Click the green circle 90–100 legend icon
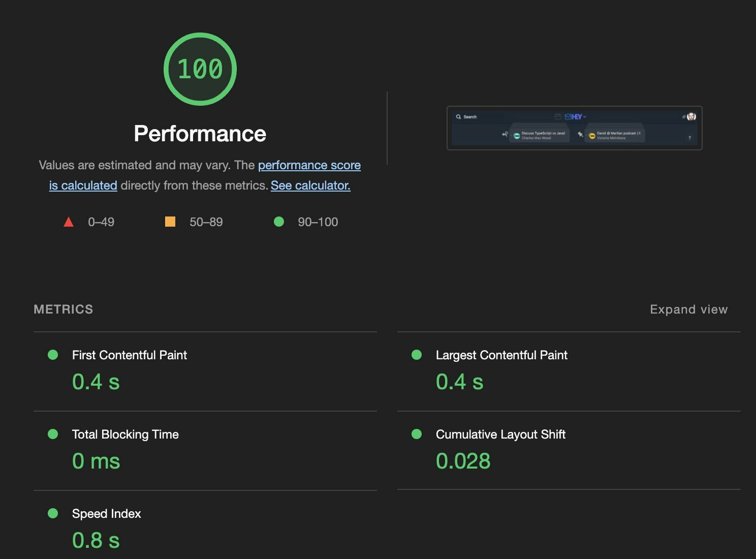The image size is (756, 559). tap(279, 222)
